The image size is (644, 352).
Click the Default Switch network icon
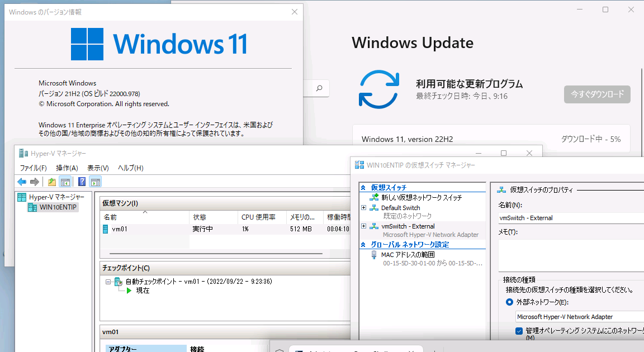[374, 208]
